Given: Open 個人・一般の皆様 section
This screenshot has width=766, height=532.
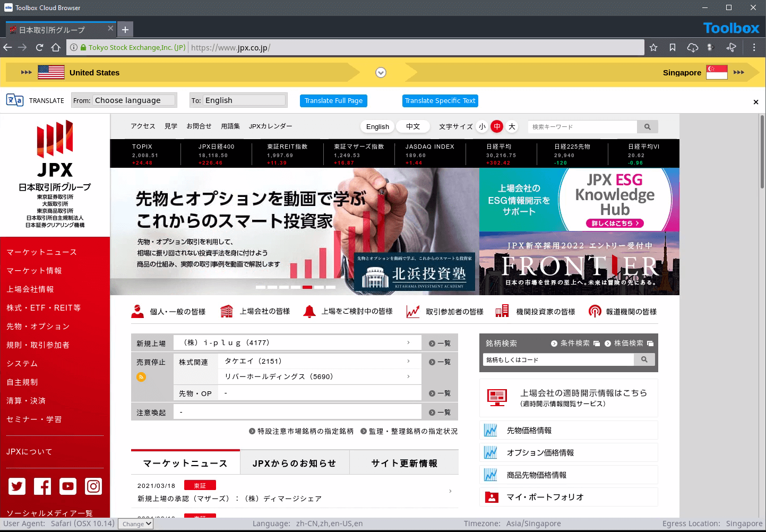Looking at the screenshot, I should tap(168, 312).
